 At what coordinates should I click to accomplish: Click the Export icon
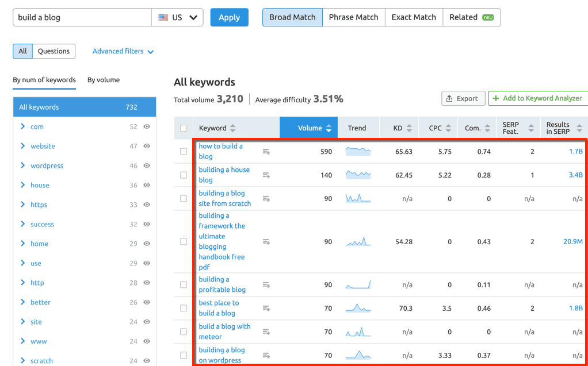[451, 98]
